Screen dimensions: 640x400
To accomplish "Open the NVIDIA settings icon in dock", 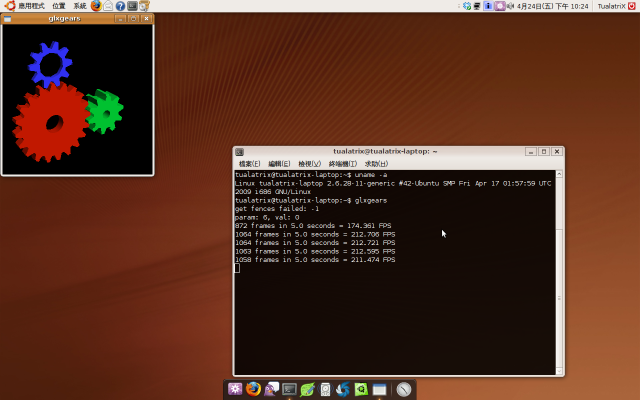I will tap(361, 389).
